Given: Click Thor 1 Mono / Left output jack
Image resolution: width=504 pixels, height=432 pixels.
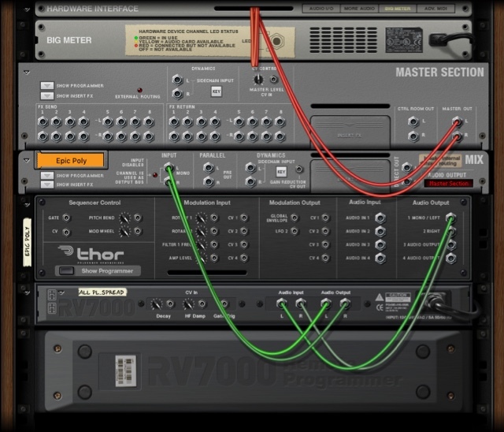Looking at the screenshot, I should [451, 218].
